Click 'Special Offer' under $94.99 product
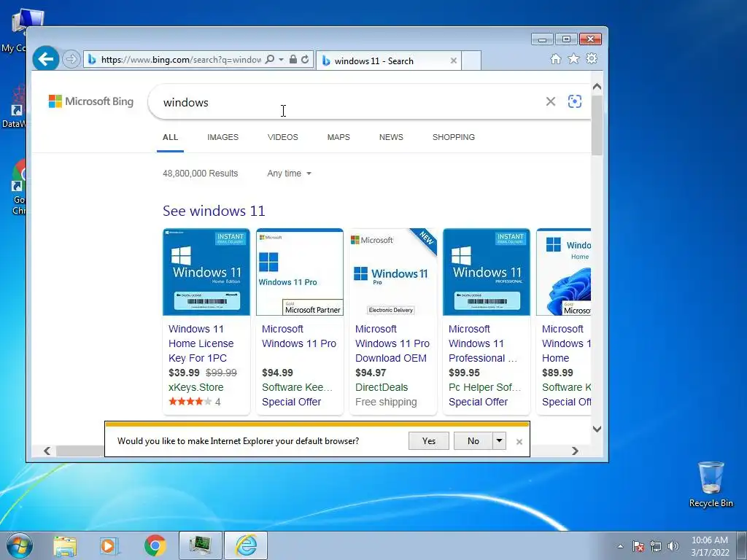 [x=291, y=402]
